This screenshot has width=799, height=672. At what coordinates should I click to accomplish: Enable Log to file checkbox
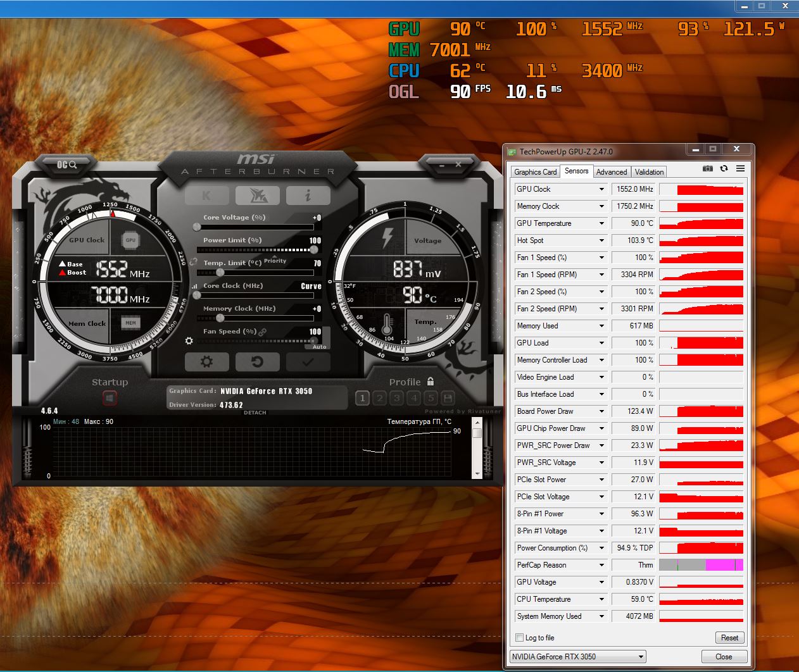[520, 638]
